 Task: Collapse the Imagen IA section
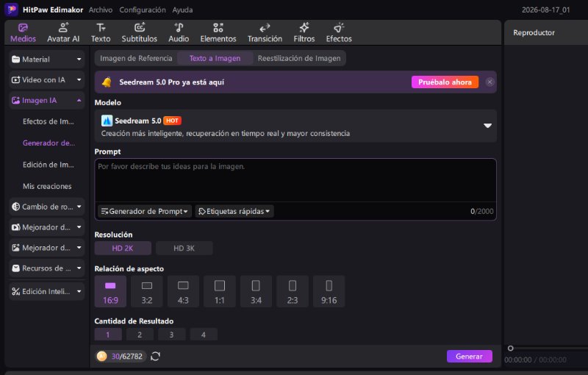[47, 101]
